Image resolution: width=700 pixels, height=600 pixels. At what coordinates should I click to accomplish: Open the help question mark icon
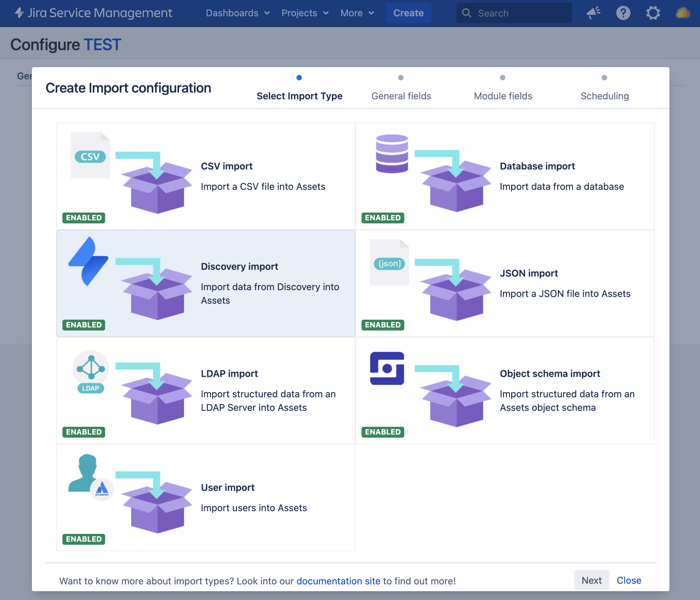(623, 13)
